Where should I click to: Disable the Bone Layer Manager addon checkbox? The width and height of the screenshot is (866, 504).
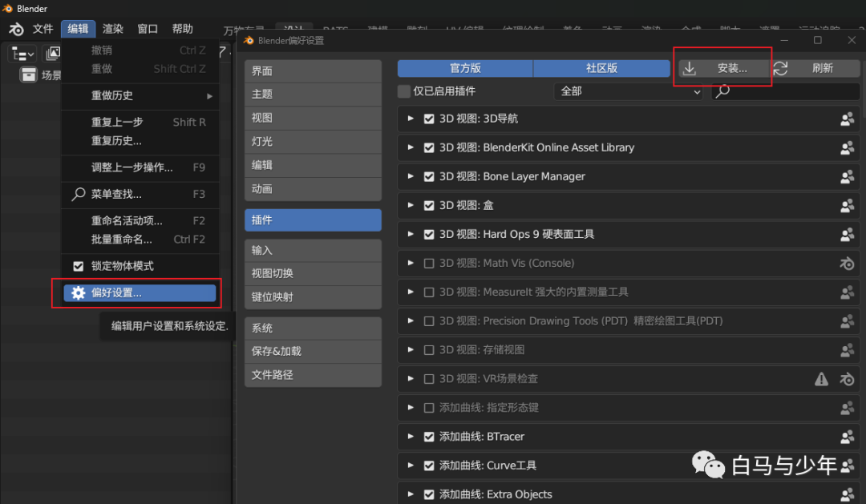point(429,177)
